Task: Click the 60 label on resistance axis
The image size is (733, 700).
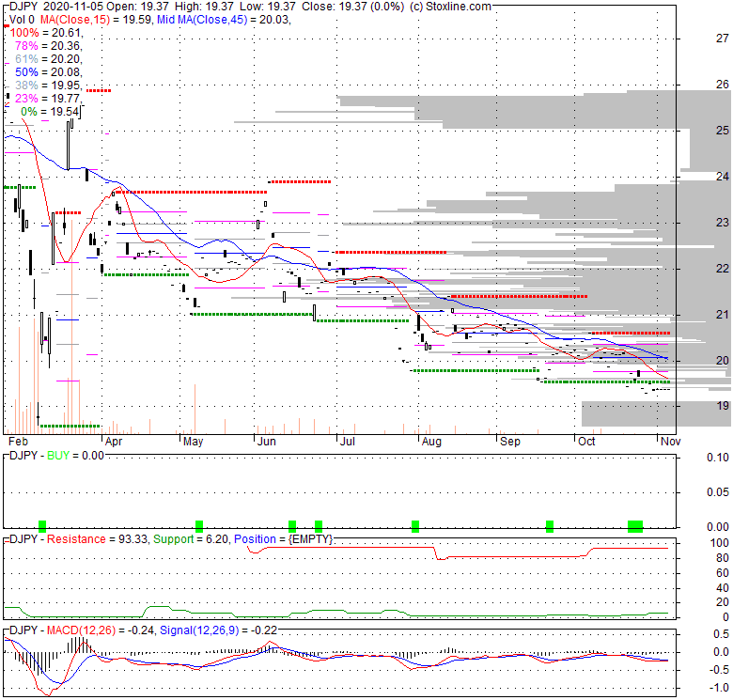Action: [723, 573]
